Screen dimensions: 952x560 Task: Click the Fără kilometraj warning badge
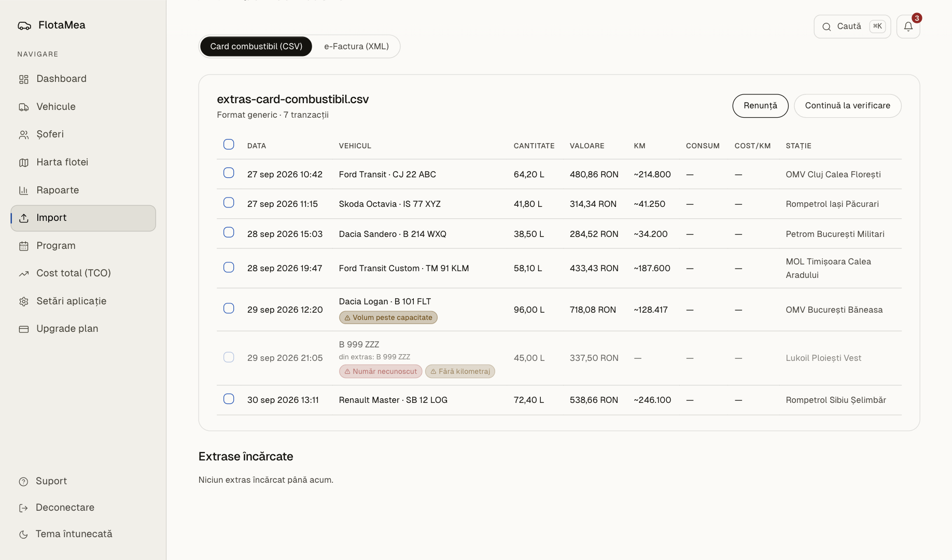tap(460, 371)
